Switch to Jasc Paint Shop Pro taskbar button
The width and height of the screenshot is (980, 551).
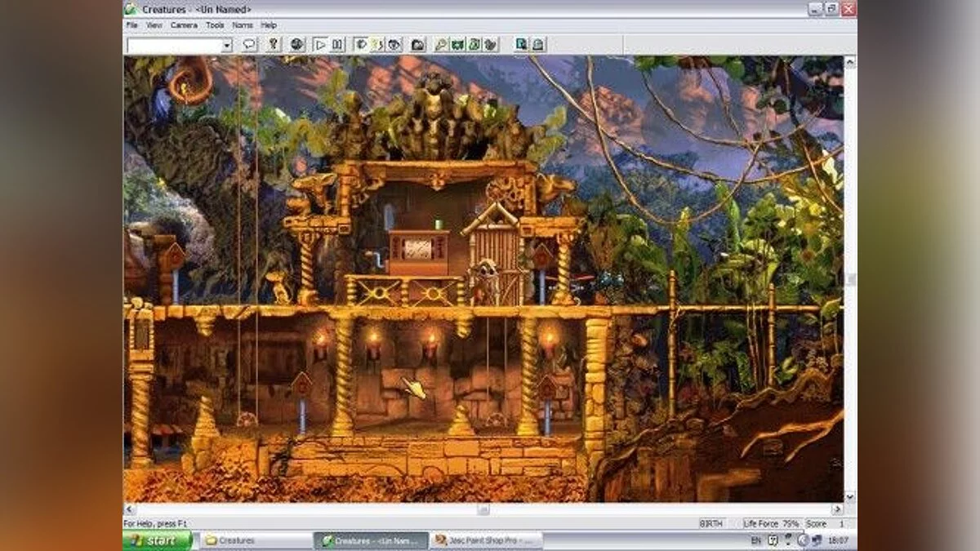click(x=486, y=540)
